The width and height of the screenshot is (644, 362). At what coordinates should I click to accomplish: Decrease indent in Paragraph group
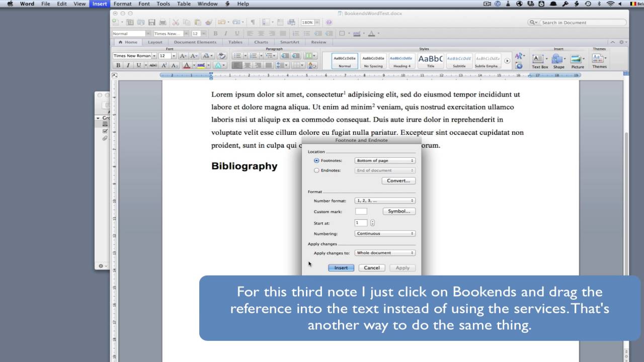click(x=285, y=56)
